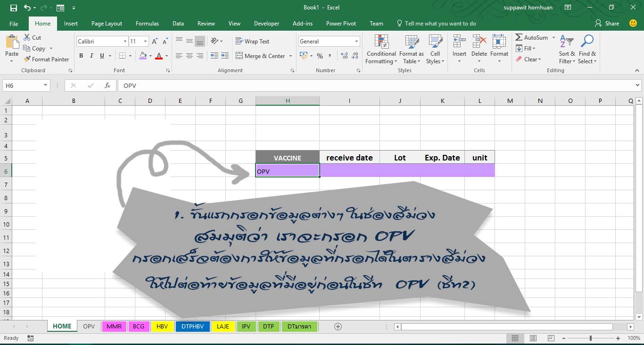Click the Font Color red A

pos(158,56)
